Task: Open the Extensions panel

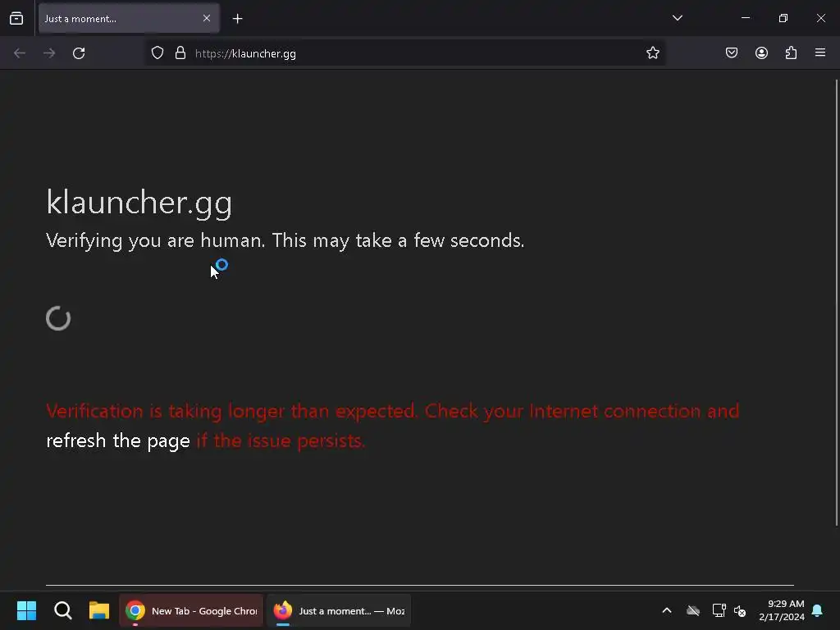Action: coord(791,52)
